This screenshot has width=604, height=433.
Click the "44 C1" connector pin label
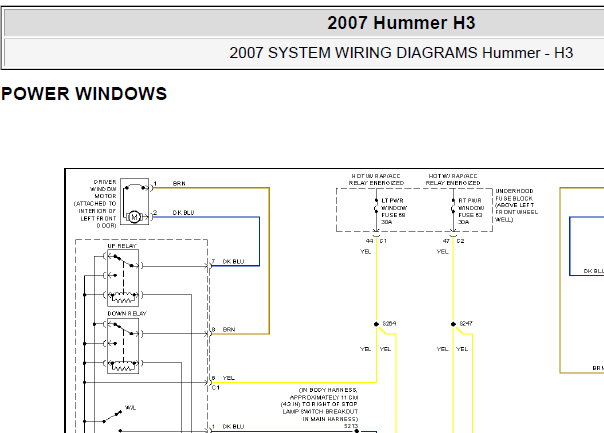pos(376,241)
